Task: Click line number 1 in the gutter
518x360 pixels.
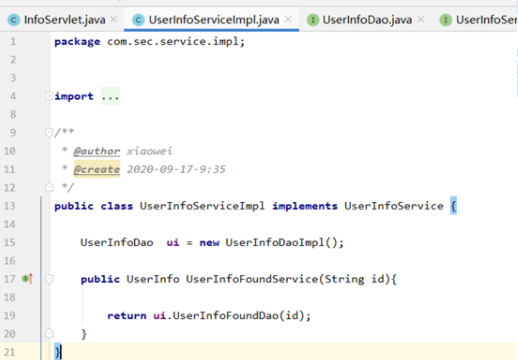Action: (13, 42)
